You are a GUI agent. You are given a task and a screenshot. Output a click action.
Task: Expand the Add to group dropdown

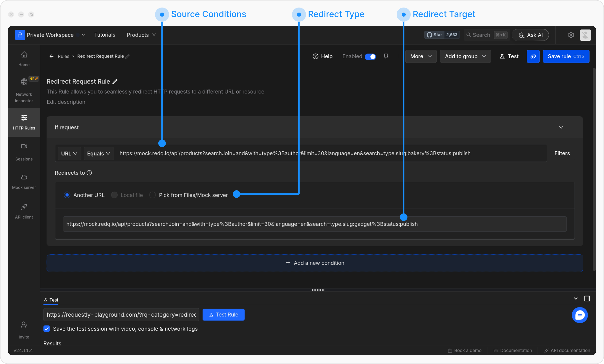pos(465,56)
